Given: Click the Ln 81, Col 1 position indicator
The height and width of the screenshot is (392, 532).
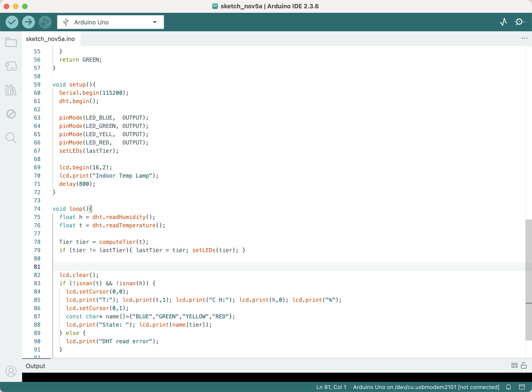Looking at the screenshot, I should click(331, 387).
